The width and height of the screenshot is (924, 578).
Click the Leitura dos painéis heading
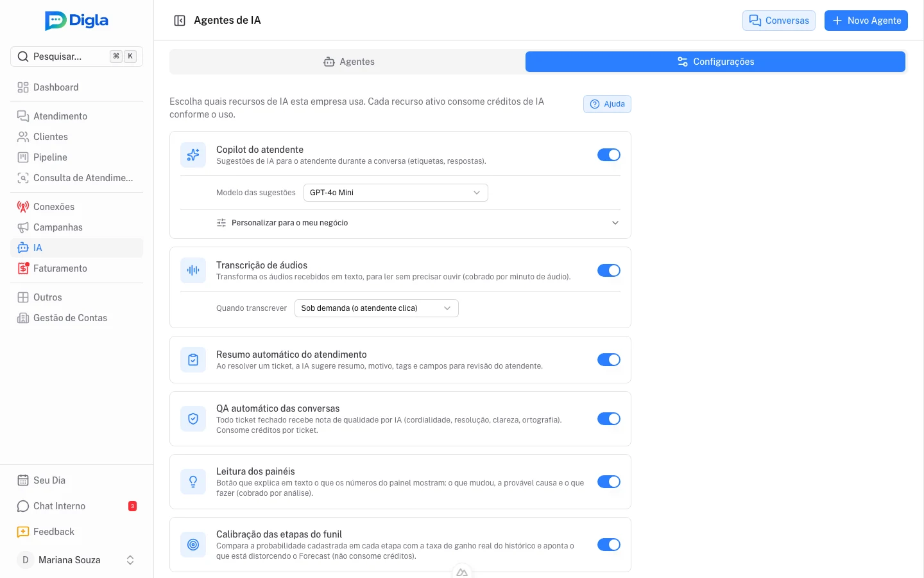click(255, 471)
